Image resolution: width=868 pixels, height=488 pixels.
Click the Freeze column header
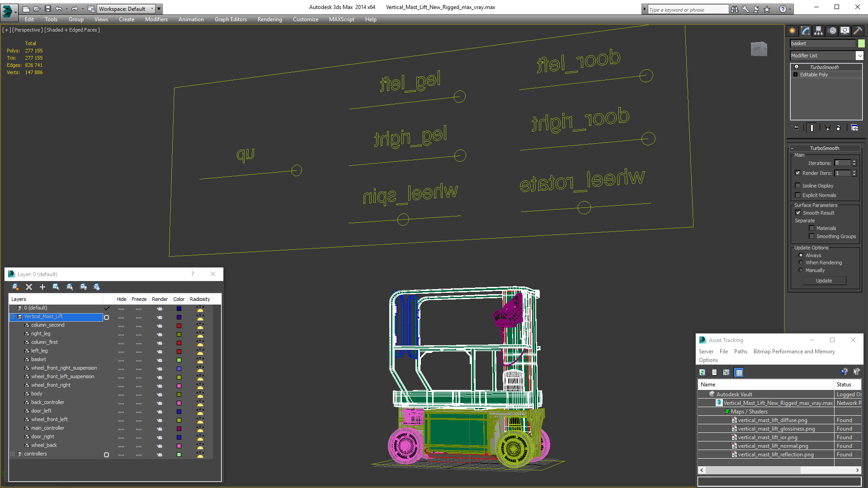point(139,299)
